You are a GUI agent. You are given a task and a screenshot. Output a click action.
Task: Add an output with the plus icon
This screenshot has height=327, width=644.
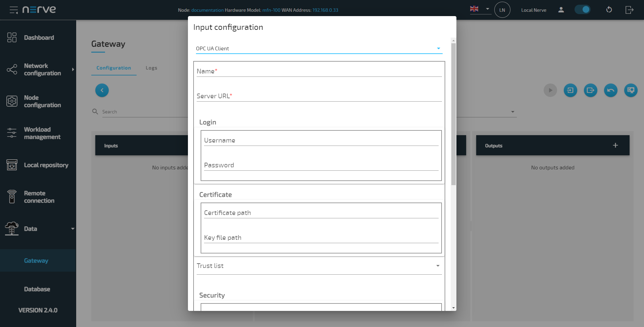(x=615, y=145)
